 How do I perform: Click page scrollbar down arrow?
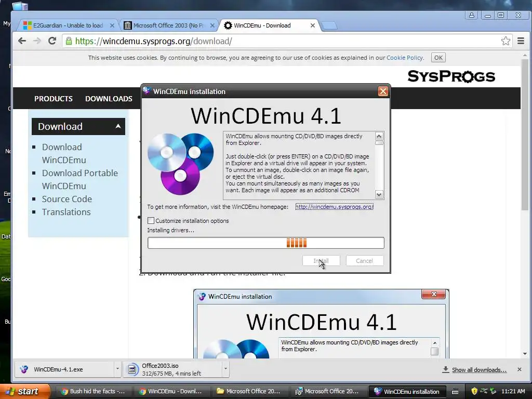pyautogui.click(x=525, y=353)
